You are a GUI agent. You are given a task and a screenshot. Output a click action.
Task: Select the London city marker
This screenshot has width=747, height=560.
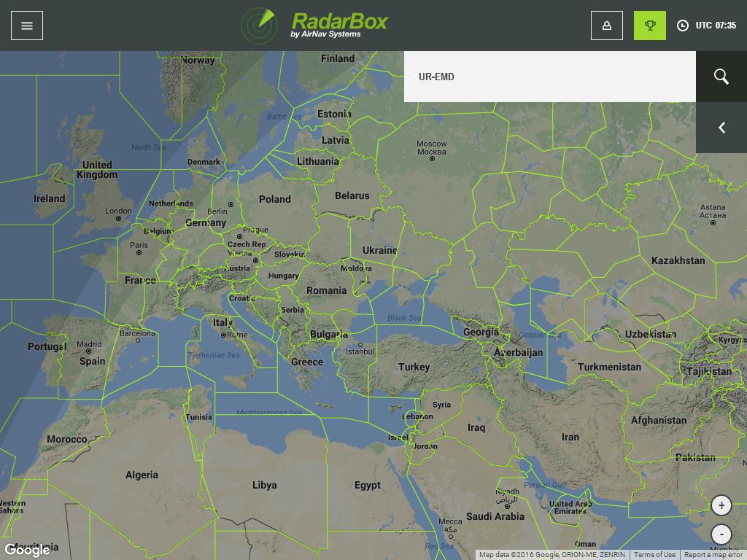click(x=118, y=218)
